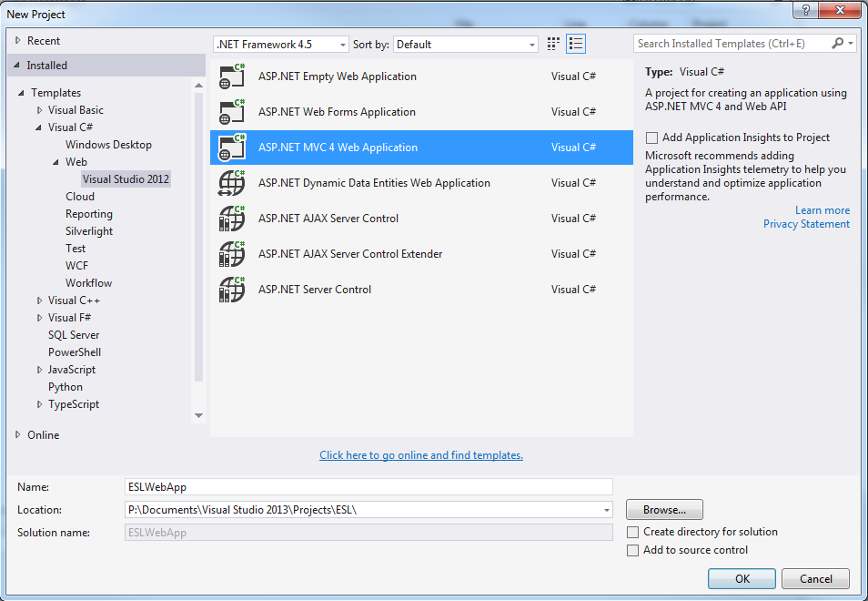Expand the Online section

pos(17,435)
